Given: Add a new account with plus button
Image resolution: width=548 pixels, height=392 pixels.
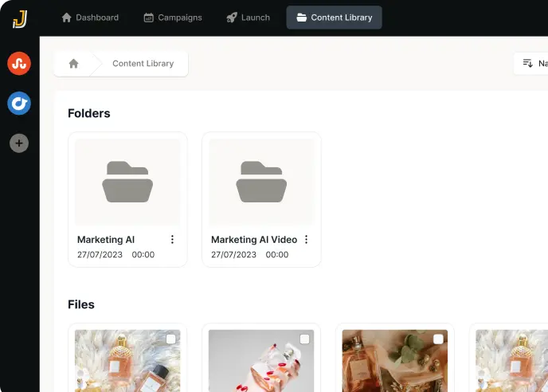Looking at the screenshot, I should pyautogui.click(x=19, y=143).
